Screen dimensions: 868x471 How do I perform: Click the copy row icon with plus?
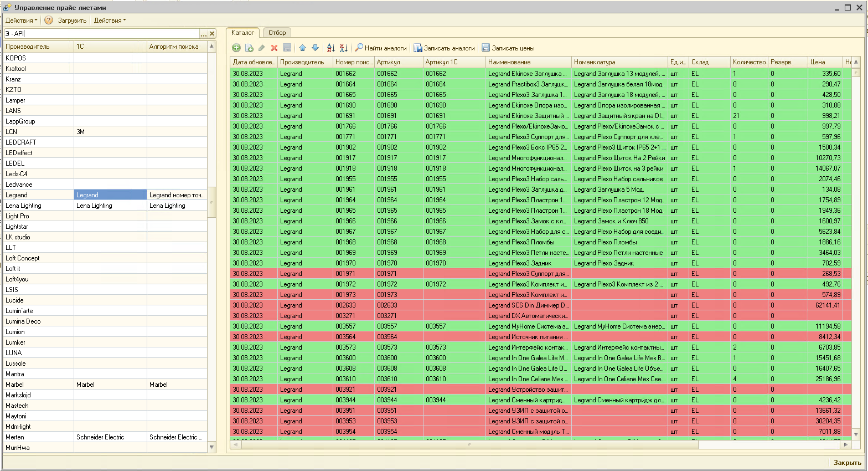click(x=249, y=48)
